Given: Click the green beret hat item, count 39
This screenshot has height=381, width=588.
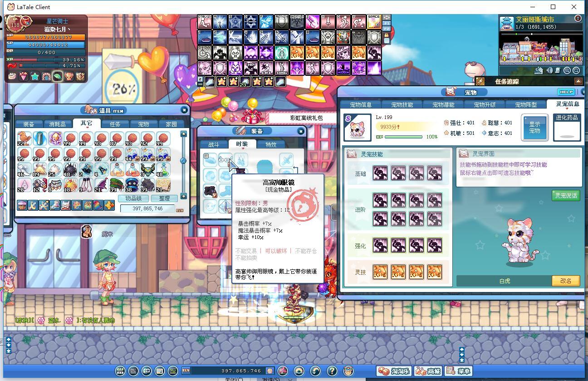Looking at the screenshot, I should pyautogui.click(x=117, y=185).
